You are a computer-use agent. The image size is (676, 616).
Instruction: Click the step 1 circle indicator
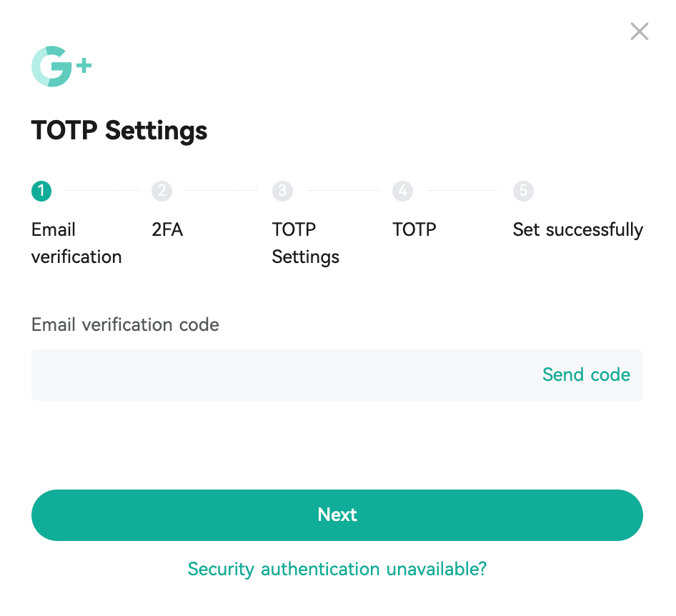(x=41, y=191)
